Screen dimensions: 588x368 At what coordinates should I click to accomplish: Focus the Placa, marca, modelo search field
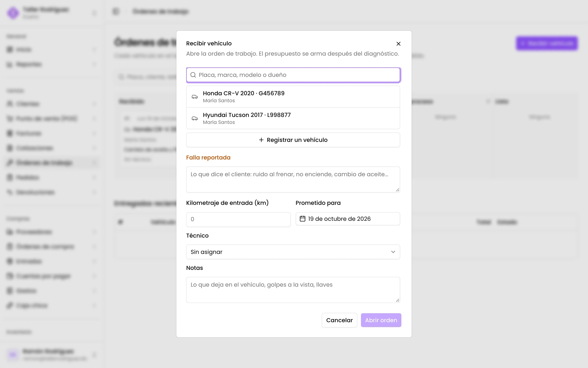point(293,75)
